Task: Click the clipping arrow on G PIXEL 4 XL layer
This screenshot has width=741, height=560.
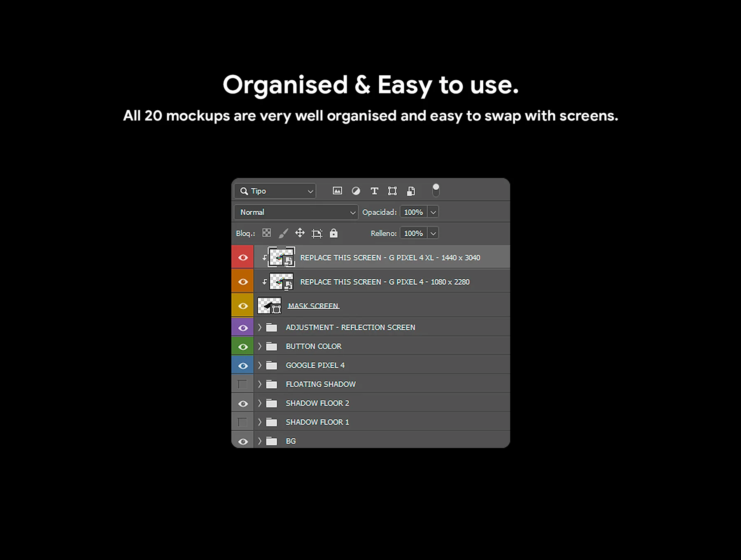Action: tap(264, 258)
